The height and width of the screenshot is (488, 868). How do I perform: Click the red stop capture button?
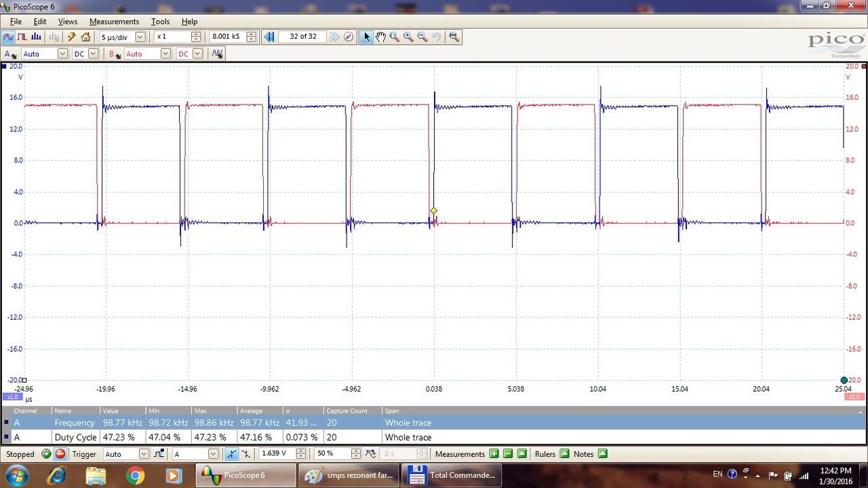pos(60,454)
